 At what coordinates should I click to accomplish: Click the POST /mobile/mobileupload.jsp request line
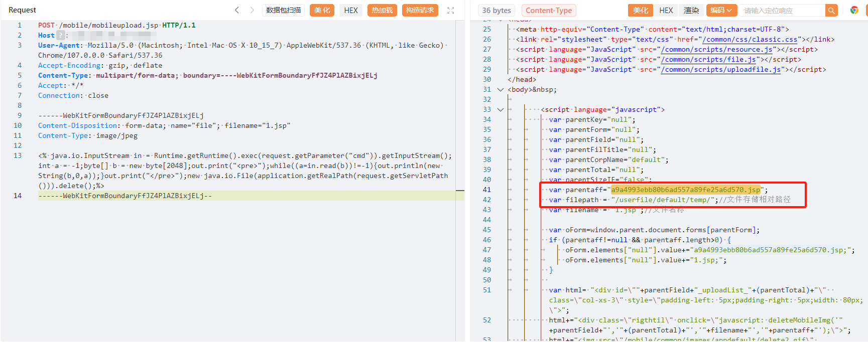[x=117, y=25]
